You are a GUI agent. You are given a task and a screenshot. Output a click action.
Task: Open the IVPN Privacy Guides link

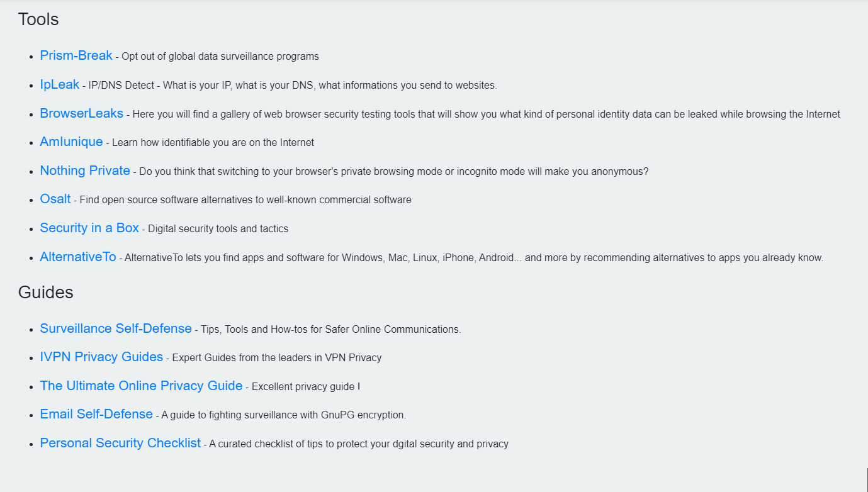[x=101, y=357]
